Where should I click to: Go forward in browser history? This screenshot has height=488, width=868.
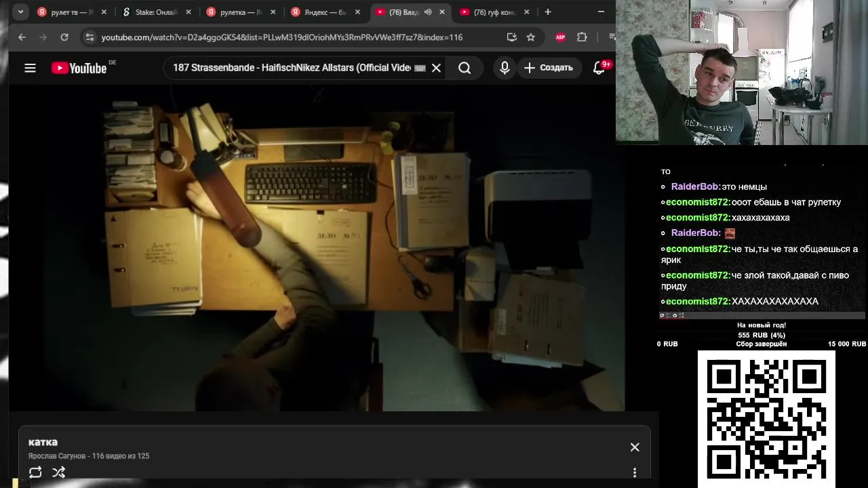43,37
